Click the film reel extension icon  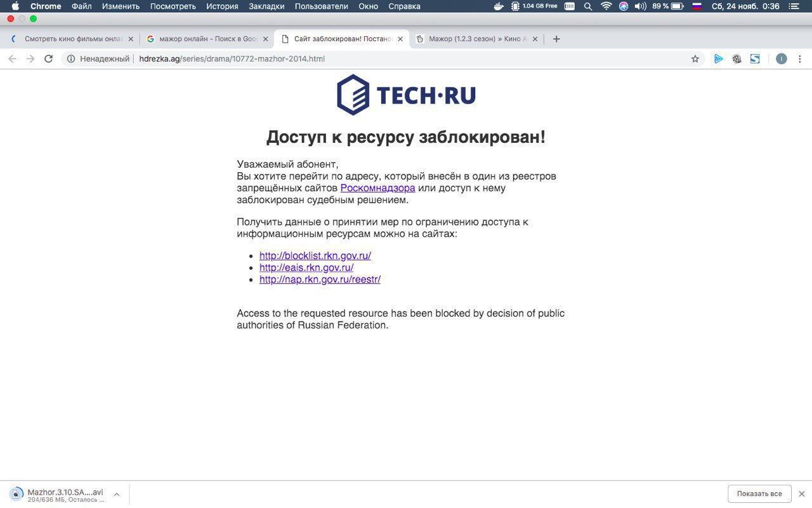pyautogui.click(x=737, y=58)
